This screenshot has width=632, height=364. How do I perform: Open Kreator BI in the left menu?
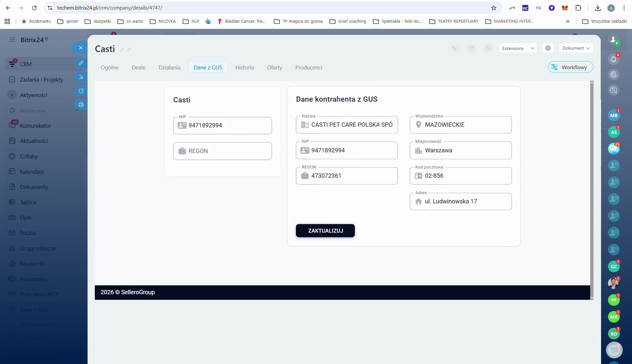pos(32,264)
